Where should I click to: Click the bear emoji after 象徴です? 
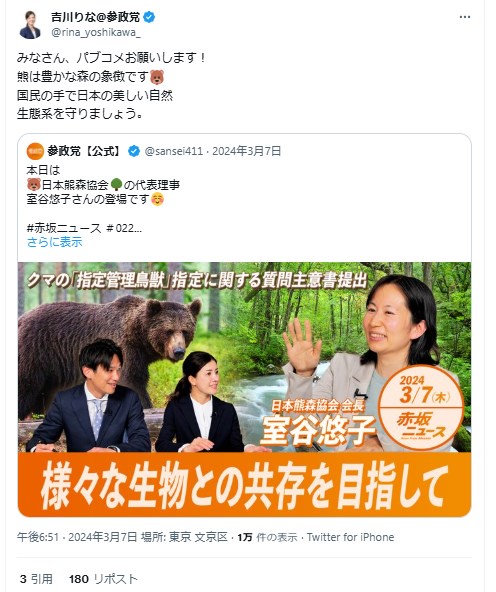click(x=157, y=77)
